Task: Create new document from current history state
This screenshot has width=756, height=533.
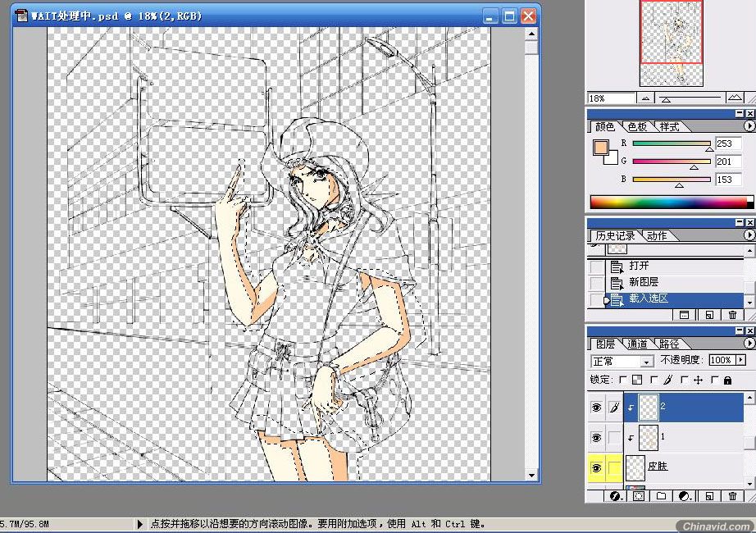Action: 684,315
